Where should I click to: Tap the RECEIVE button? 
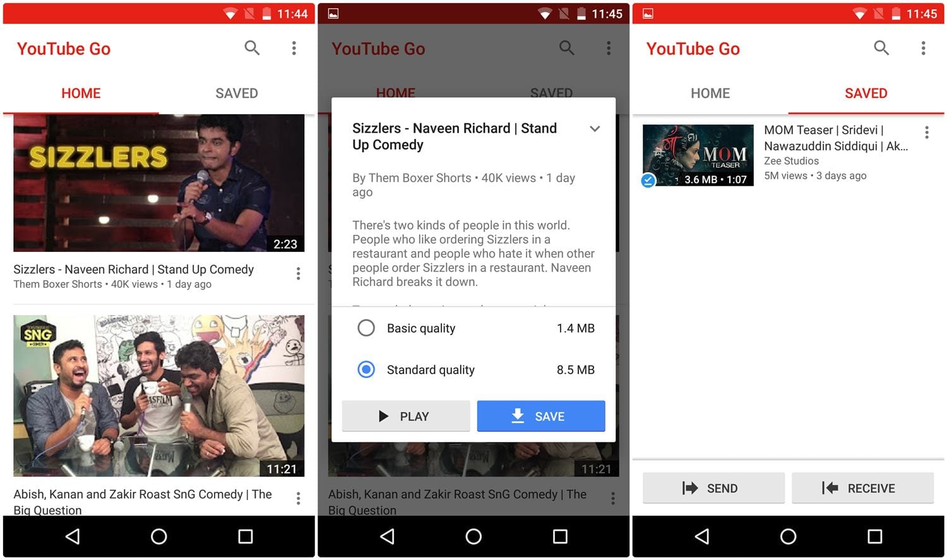(x=862, y=488)
